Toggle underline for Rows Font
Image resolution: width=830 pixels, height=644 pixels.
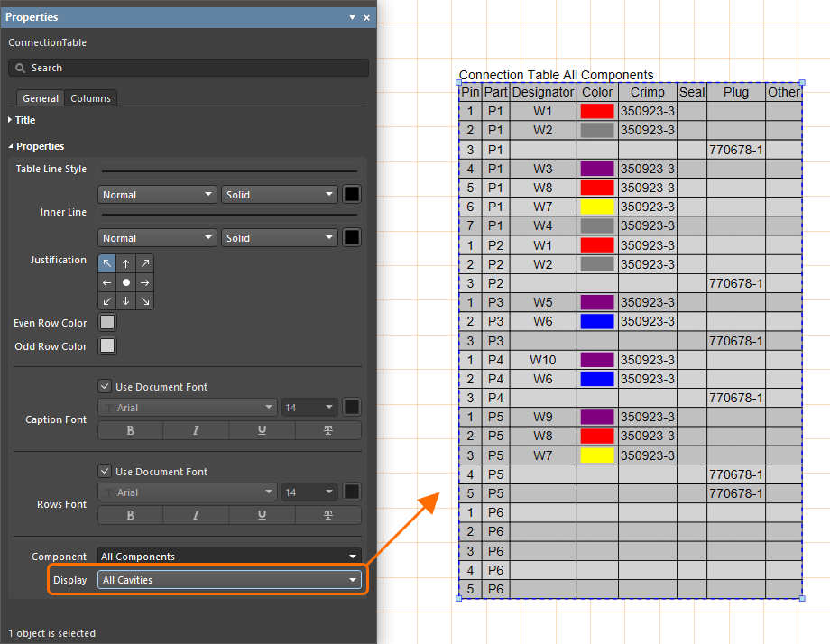pyautogui.click(x=262, y=515)
